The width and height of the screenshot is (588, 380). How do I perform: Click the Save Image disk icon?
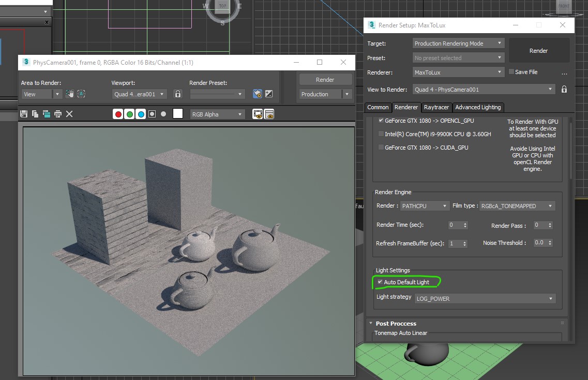click(23, 114)
